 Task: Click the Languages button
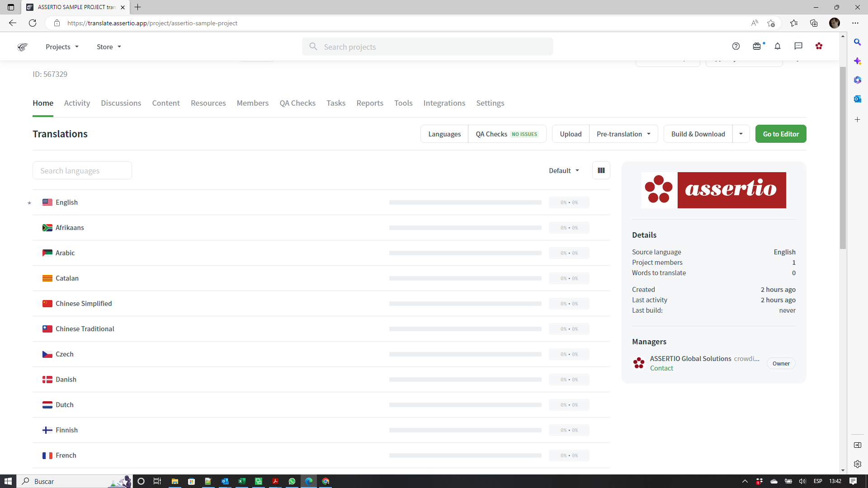[x=444, y=134]
